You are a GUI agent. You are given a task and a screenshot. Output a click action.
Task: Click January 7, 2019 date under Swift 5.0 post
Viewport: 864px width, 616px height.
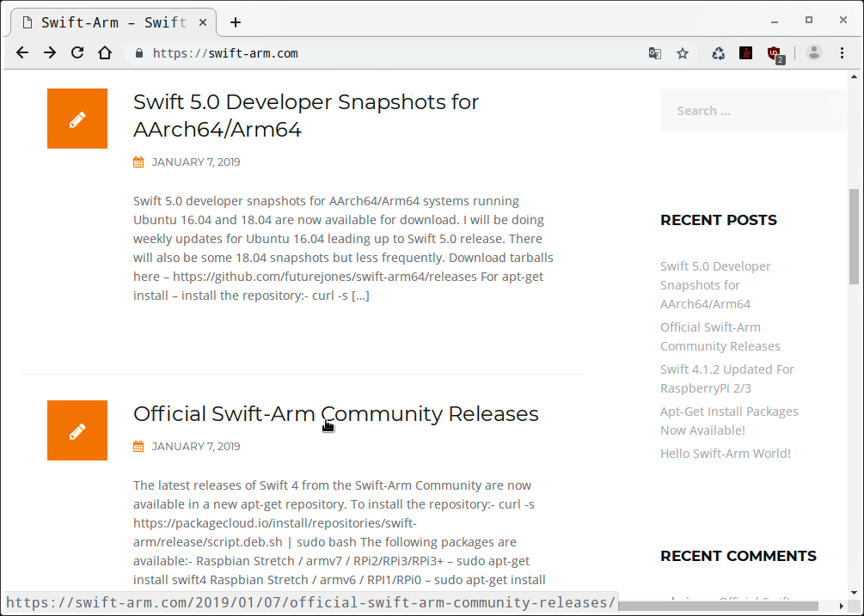(196, 162)
